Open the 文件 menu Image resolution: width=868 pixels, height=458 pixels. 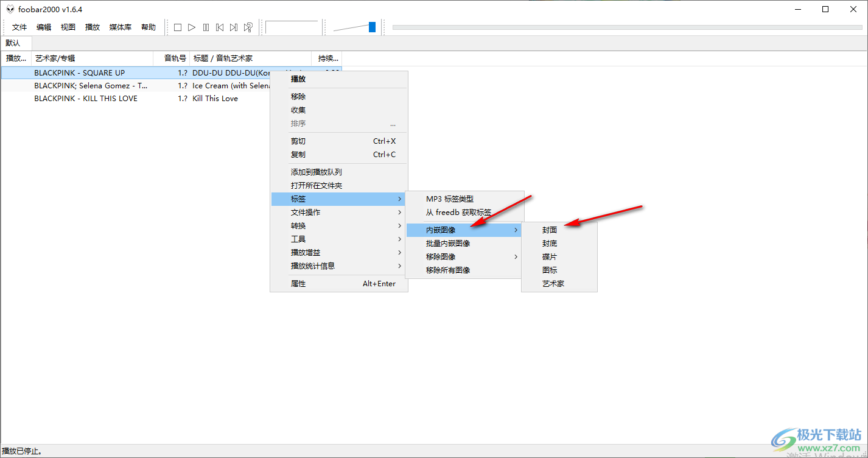click(x=19, y=27)
